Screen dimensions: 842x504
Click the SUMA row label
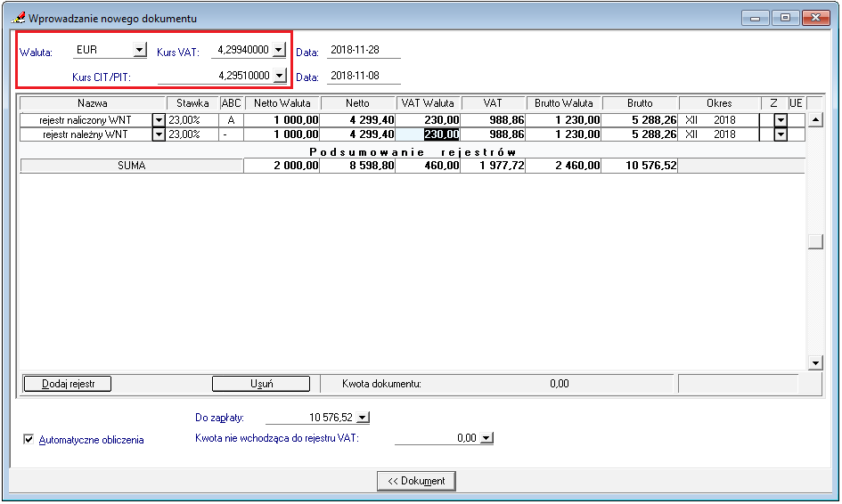[132, 166]
